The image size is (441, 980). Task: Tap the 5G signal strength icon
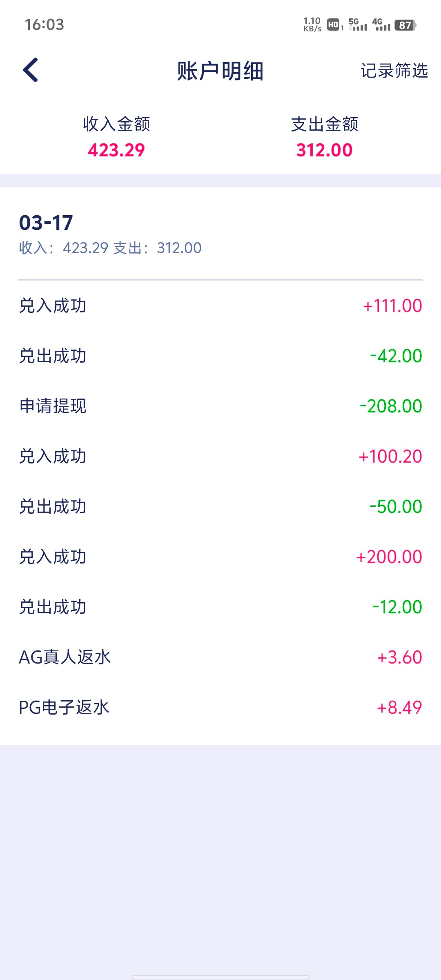pyautogui.click(x=358, y=25)
